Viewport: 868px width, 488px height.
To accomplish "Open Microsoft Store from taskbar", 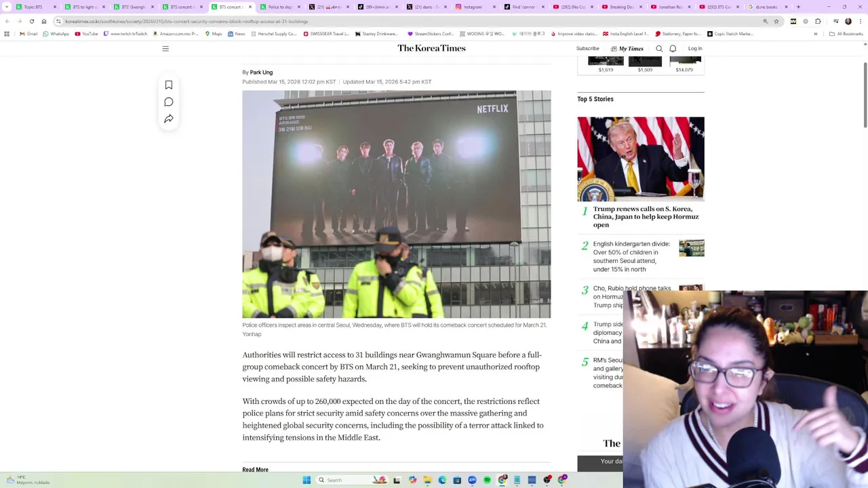I will click(457, 480).
